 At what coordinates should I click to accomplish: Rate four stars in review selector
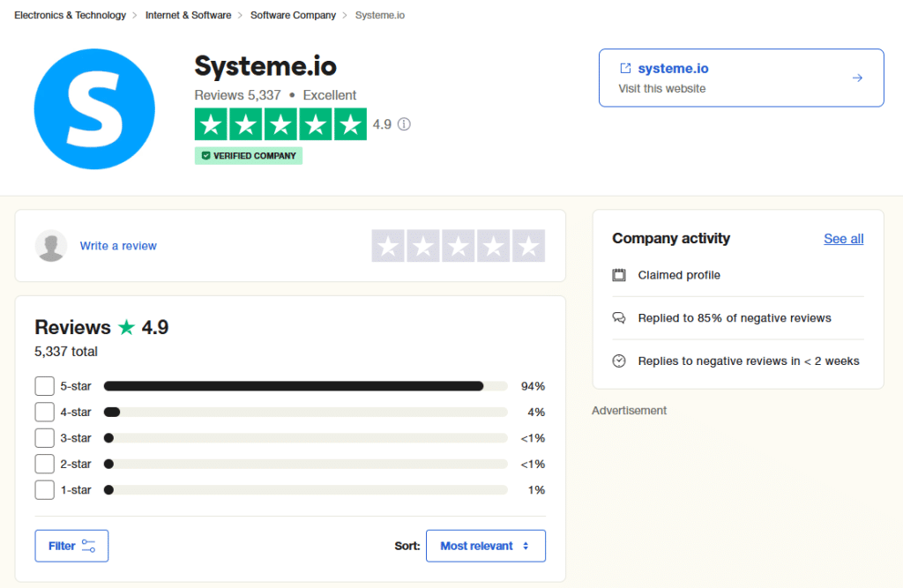click(494, 246)
